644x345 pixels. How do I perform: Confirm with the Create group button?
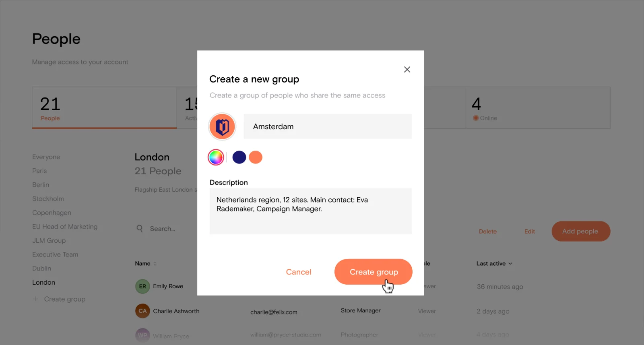pyautogui.click(x=374, y=272)
